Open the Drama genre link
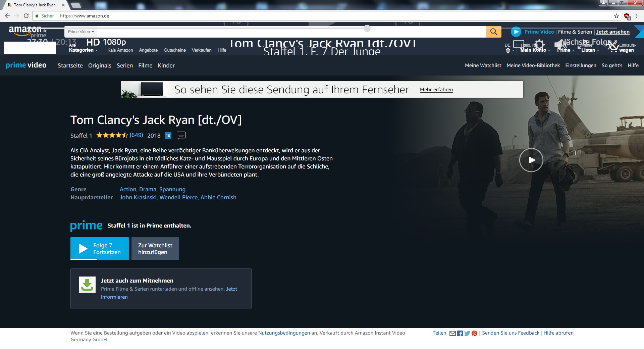Viewport: 644px width, 349px height. coord(148,189)
